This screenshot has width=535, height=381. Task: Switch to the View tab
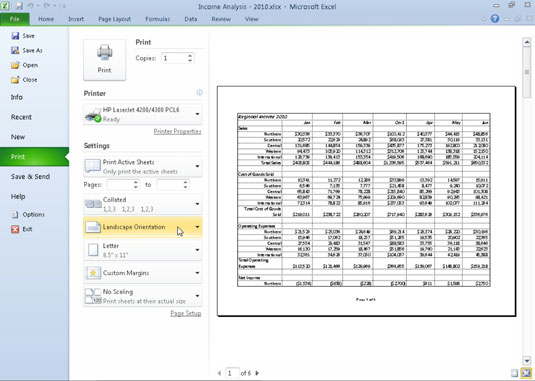pos(251,19)
